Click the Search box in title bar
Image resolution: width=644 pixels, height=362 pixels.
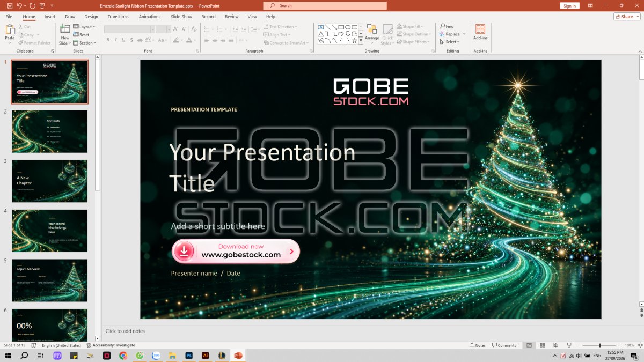[x=325, y=5]
